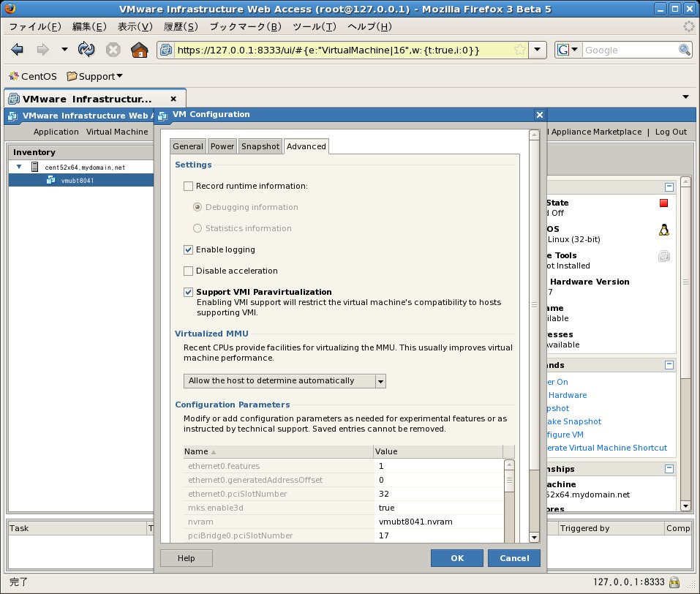Screen dimensions: 700x594
Task: Collapse the cent52x64.mydomain.net tree node
Action: [19, 167]
